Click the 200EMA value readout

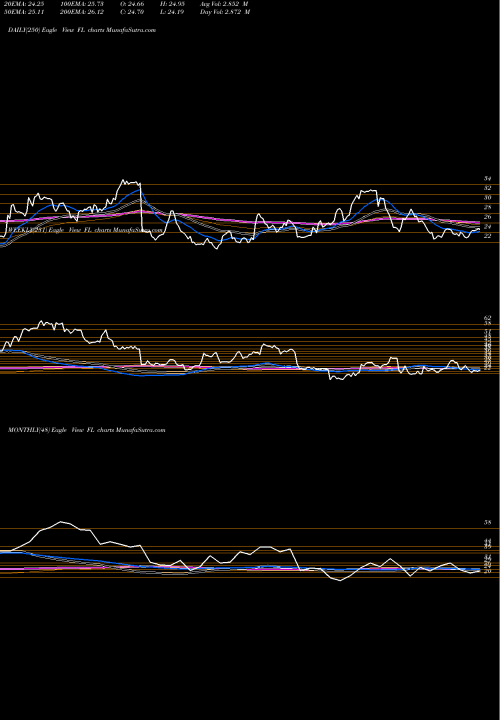click(82, 12)
